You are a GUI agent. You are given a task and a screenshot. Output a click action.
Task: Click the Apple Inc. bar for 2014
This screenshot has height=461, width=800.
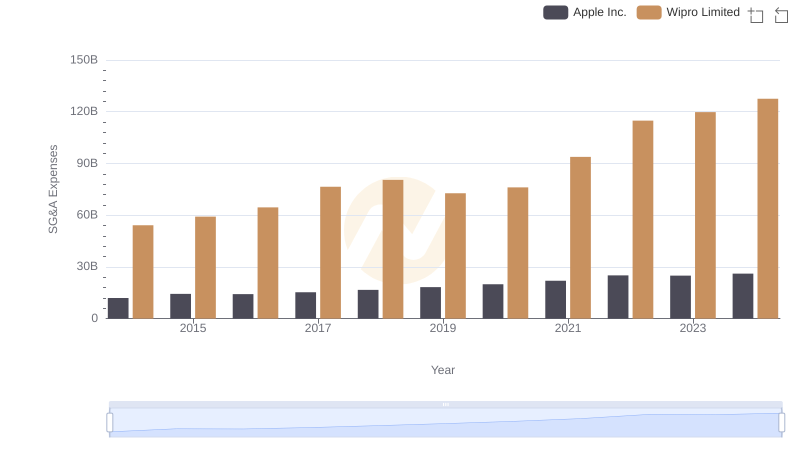click(x=118, y=309)
